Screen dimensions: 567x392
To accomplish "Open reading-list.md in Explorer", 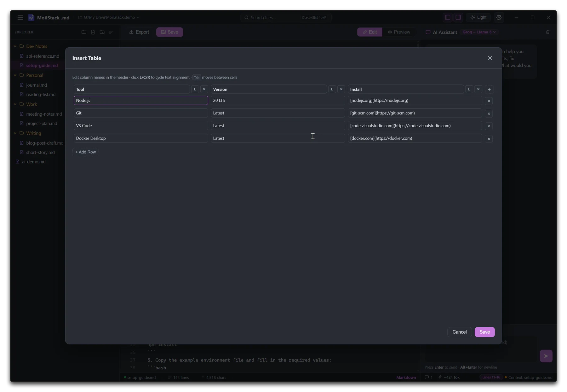I will pyautogui.click(x=37, y=94).
